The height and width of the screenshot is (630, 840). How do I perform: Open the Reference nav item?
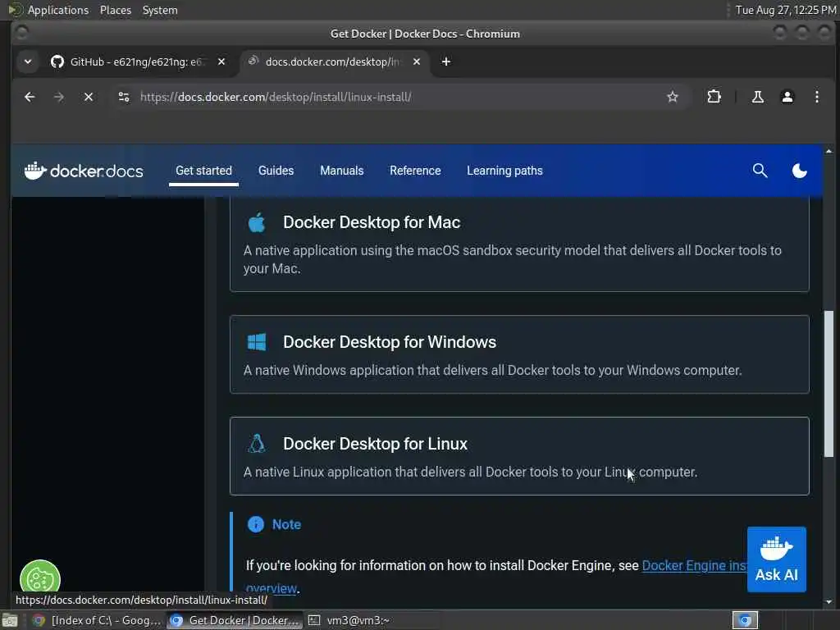(415, 171)
